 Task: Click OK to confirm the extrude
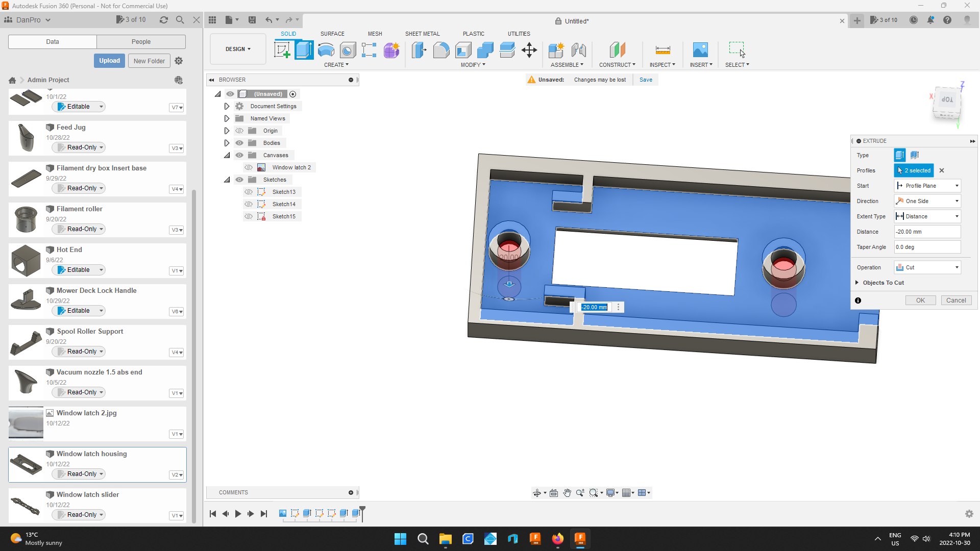pos(920,300)
